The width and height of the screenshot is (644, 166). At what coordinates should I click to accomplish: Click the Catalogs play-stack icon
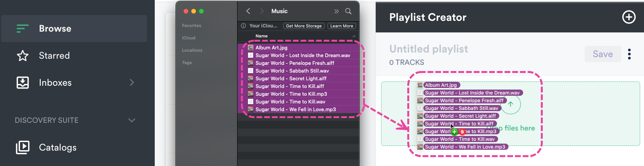pyautogui.click(x=23, y=147)
